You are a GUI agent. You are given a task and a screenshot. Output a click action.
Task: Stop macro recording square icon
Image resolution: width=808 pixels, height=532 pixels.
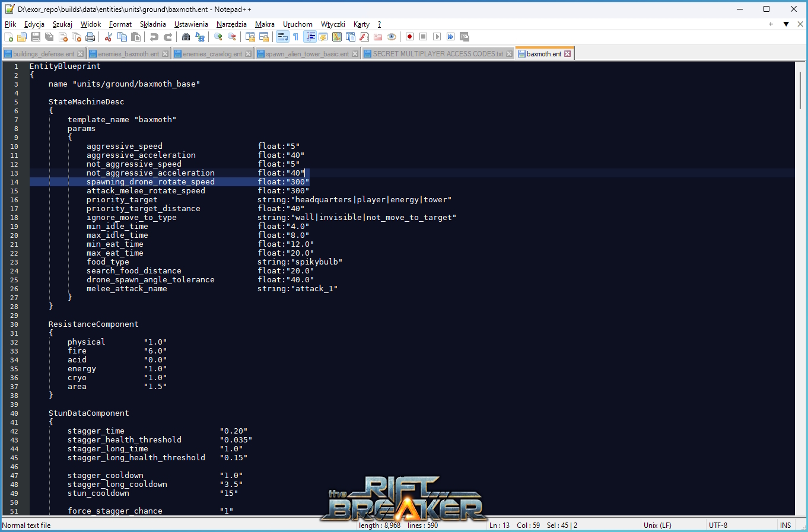coord(423,37)
